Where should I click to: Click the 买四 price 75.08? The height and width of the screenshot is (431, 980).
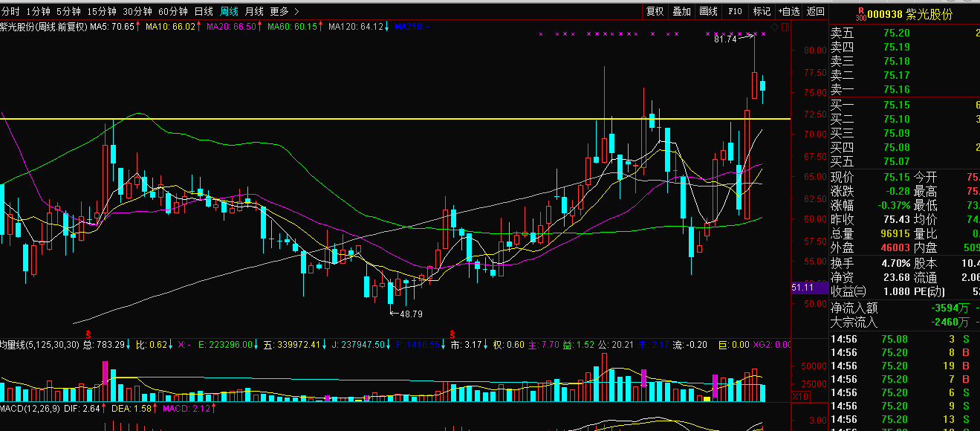click(896, 147)
